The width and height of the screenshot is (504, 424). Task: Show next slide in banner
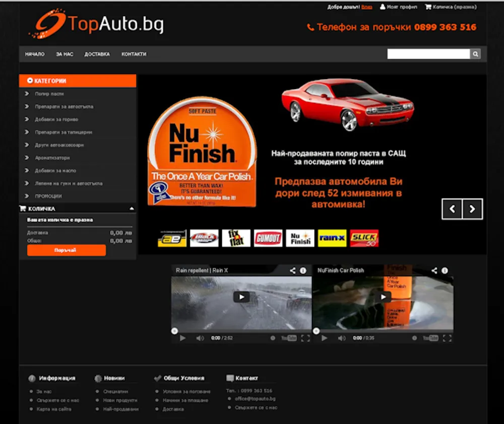[x=473, y=209]
